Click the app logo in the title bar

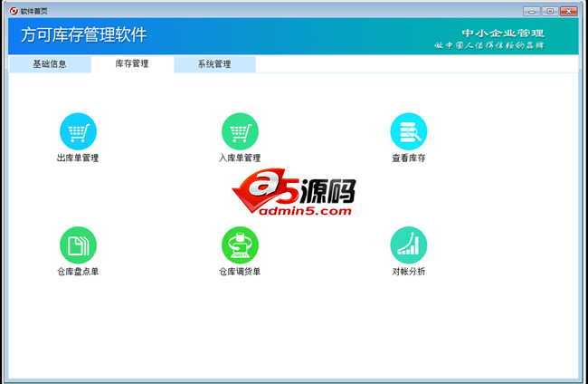point(14,11)
